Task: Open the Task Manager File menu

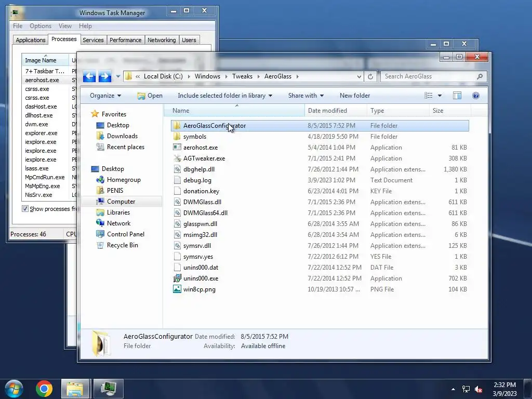Action: coord(18,26)
